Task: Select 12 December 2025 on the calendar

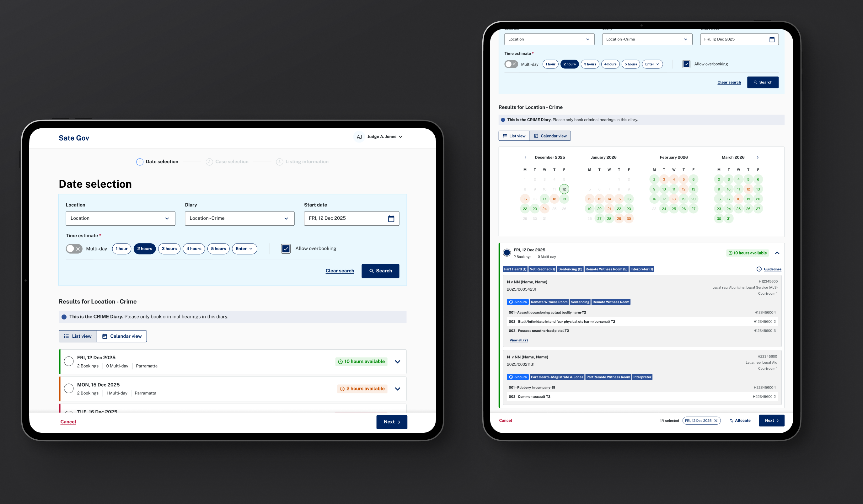Action: point(564,189)
